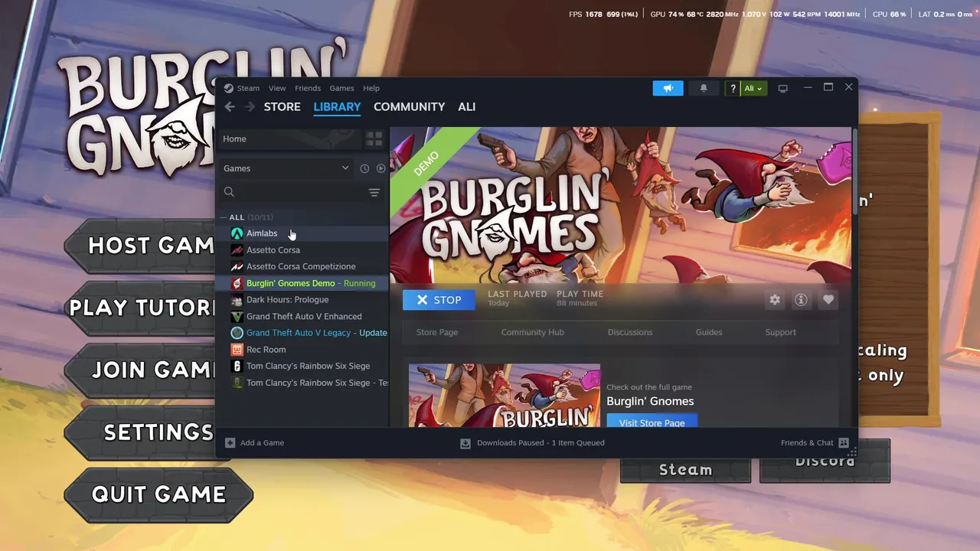Stop the running Burglin' Gnomes Demo

click(439, 300)
